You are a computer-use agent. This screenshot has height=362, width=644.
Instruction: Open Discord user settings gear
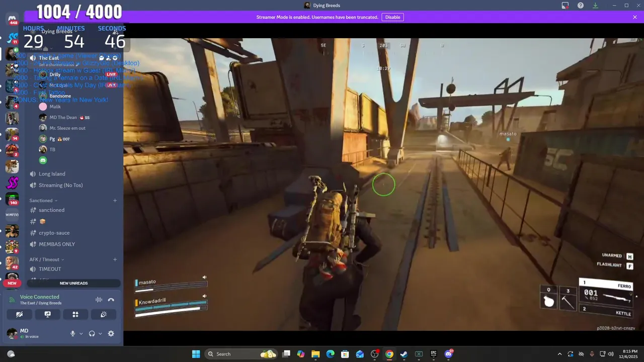[x=111, y=333]
